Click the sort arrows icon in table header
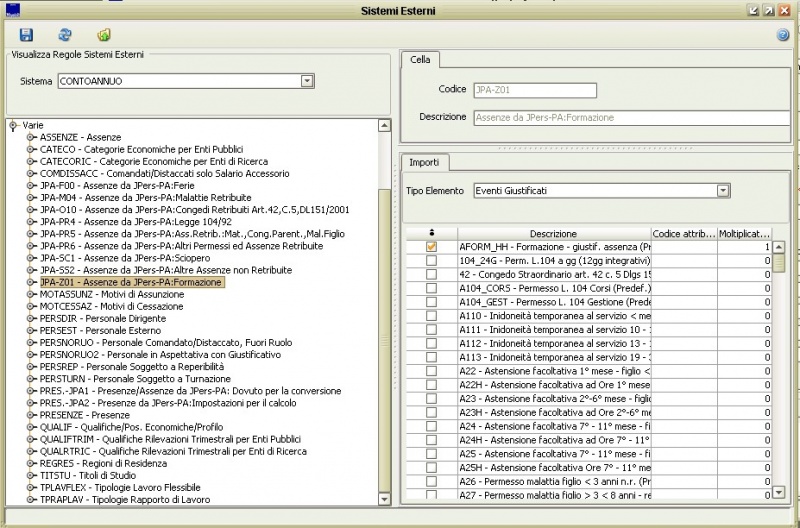This screenshot has height=528, width=800. (x=431, y=233)
